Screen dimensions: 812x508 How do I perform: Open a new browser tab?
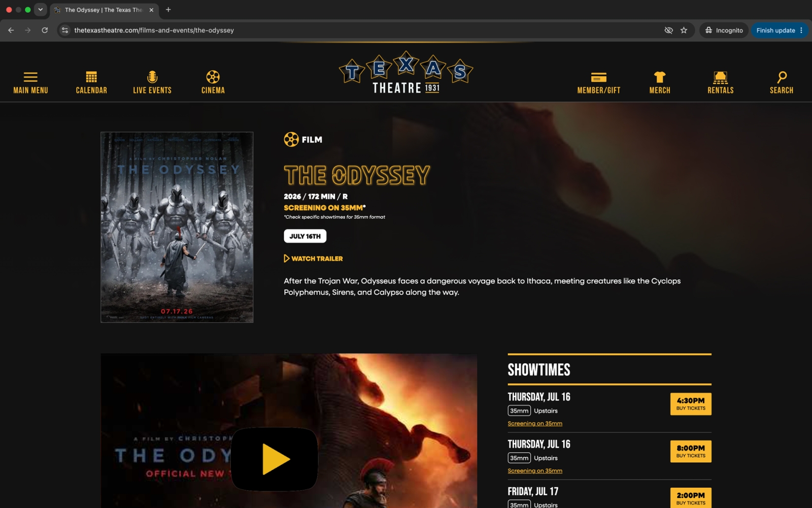coord(168,10)
